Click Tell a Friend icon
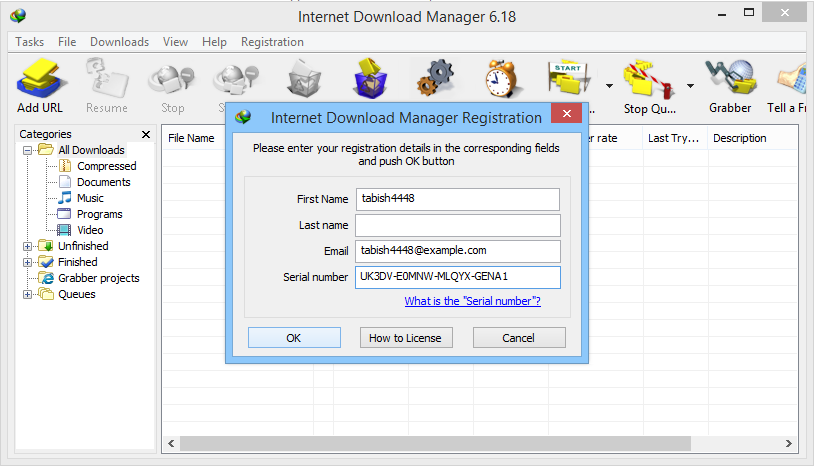This screenshot has height=467, width=815. point(793,78)
